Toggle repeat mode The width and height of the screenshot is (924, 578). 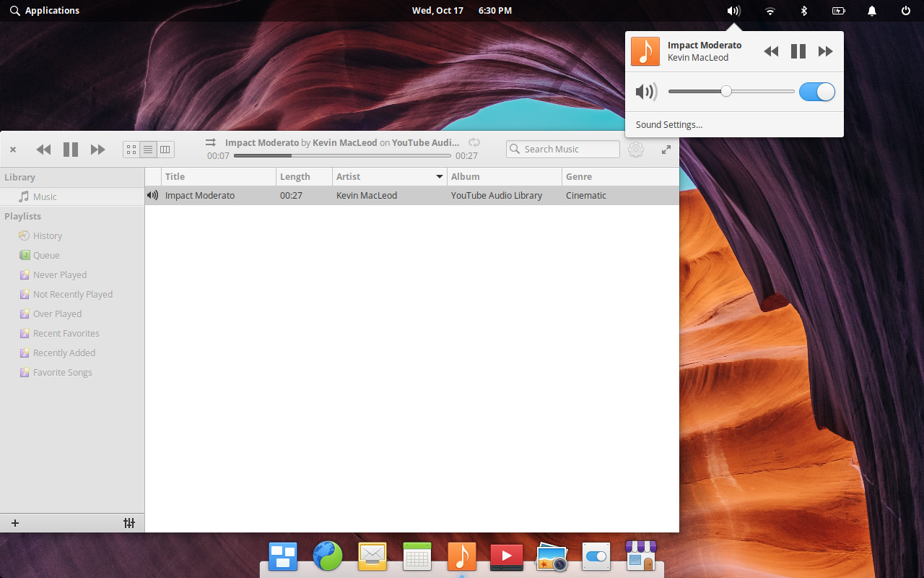pyautogui.click(x=474, y=142)
